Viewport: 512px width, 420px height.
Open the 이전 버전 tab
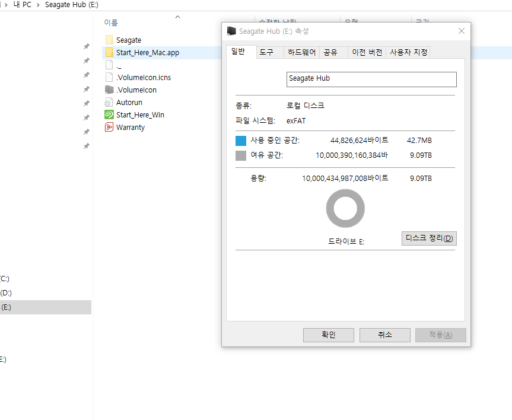[367, 52]
